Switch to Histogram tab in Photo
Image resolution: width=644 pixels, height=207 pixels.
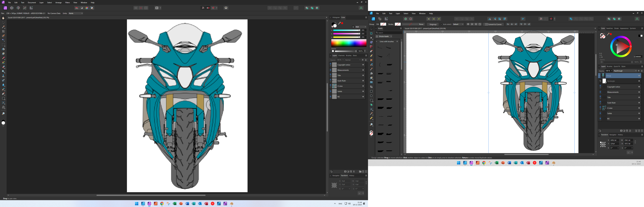click(x=336, y=18)
